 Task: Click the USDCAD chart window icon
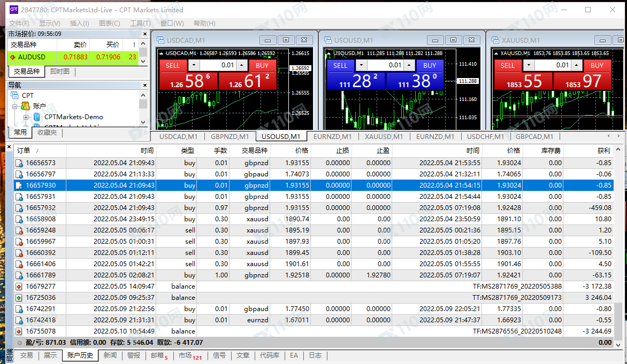pyautogui.click(x=159, y=40)
